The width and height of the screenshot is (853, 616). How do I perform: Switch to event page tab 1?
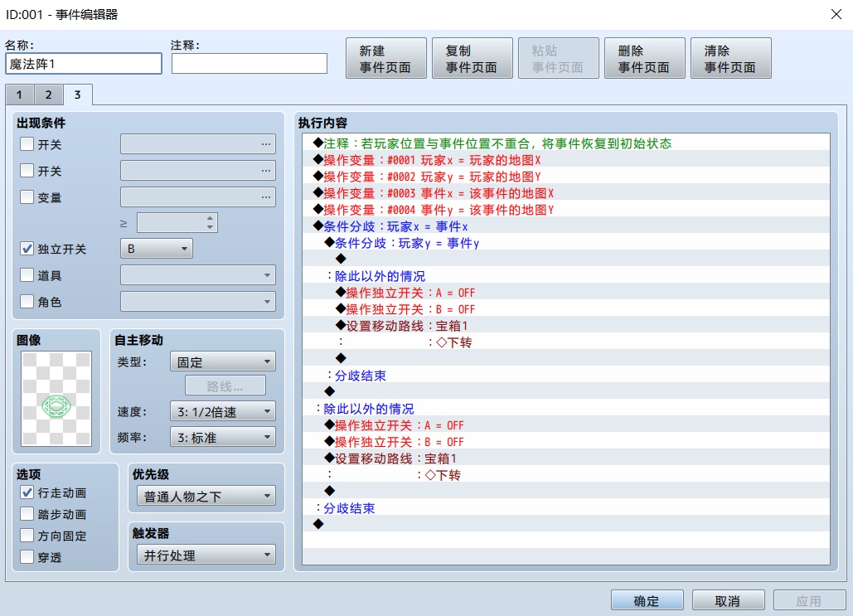[x=20, y=95]
